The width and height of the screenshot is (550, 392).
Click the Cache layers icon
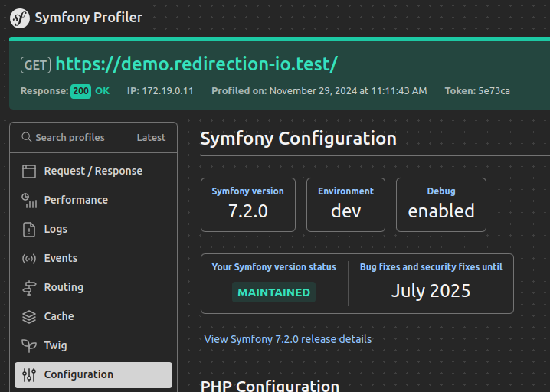[x=29, y=317]
